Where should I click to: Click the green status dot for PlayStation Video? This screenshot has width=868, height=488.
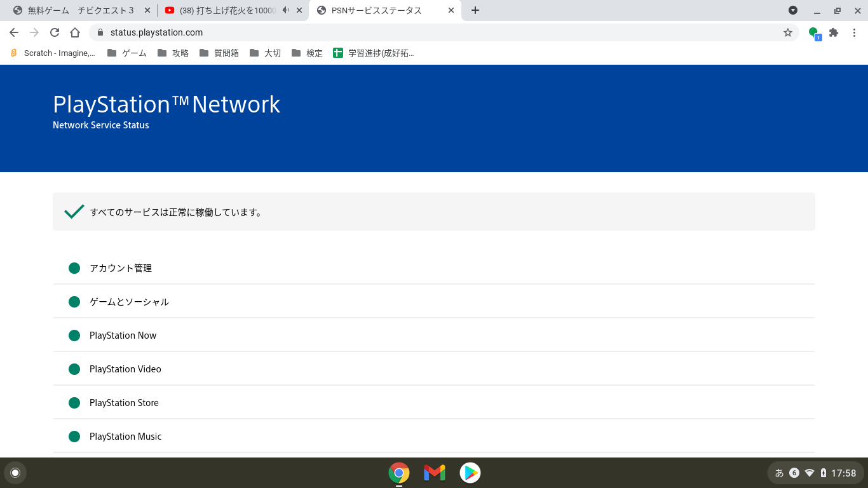point(74,369)
